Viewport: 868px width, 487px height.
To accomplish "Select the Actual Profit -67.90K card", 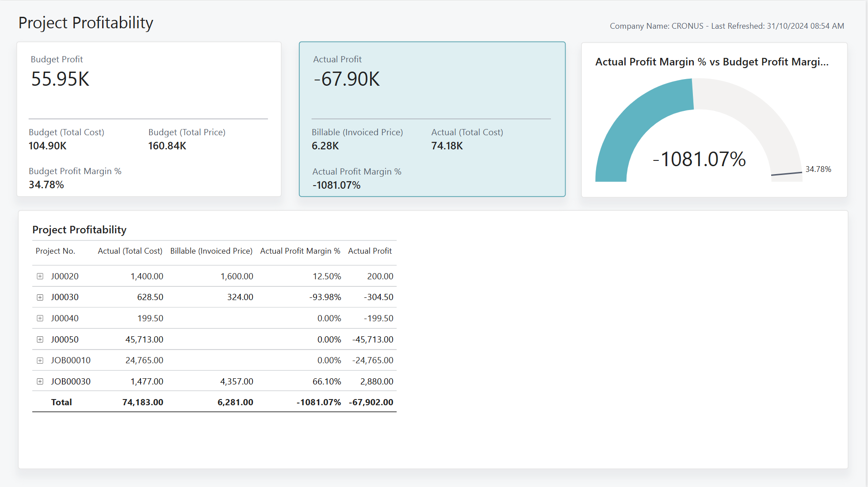I will 432,119.
